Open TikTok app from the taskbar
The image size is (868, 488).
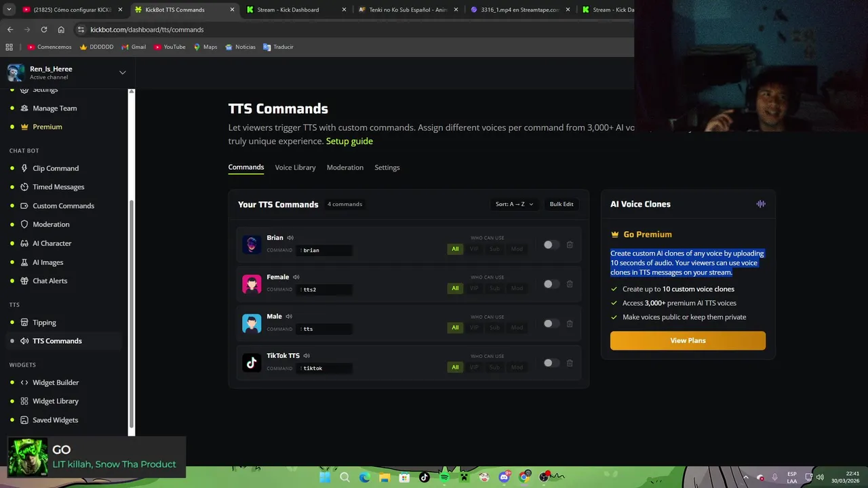coord(425,477)
